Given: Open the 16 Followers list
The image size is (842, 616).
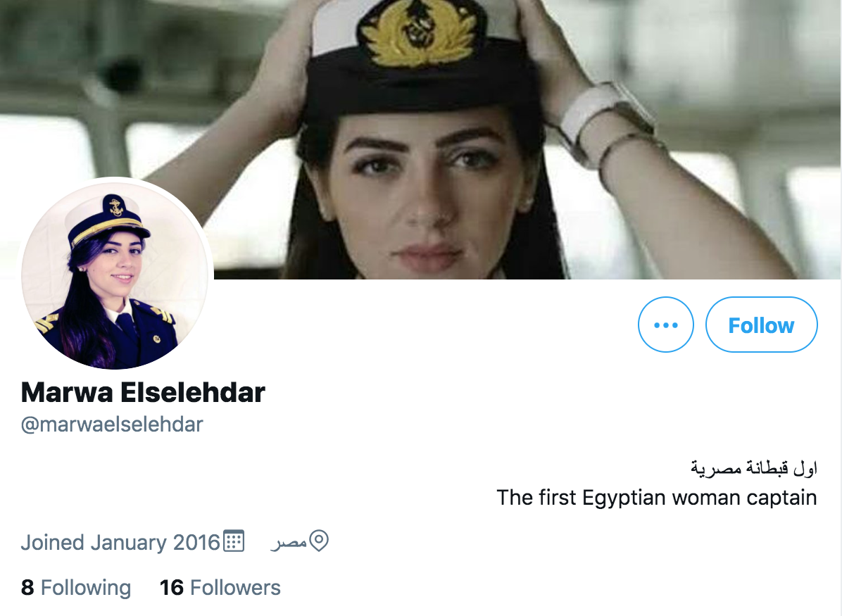Looking at the screenshot, I should coord(220,588).
